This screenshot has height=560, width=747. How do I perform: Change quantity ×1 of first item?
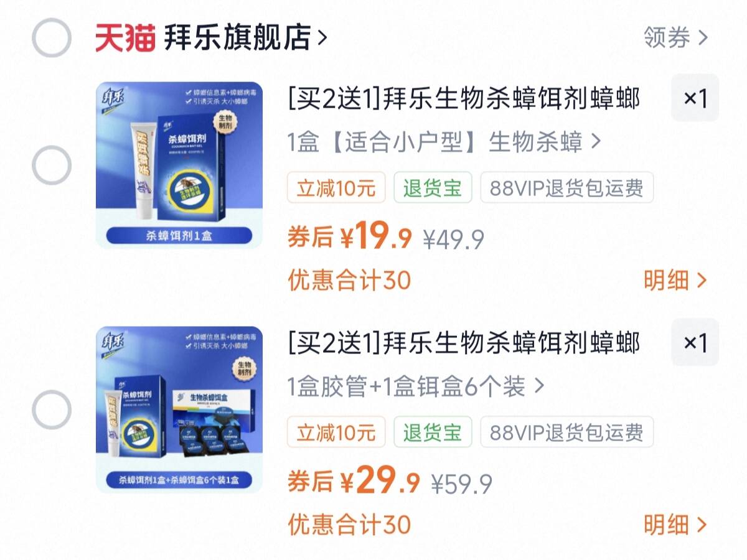695,98
